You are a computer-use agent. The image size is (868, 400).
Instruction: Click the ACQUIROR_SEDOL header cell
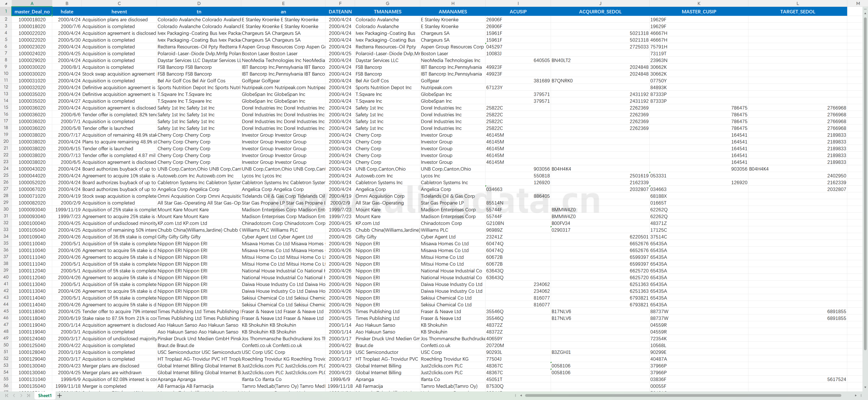coord(600,12)
